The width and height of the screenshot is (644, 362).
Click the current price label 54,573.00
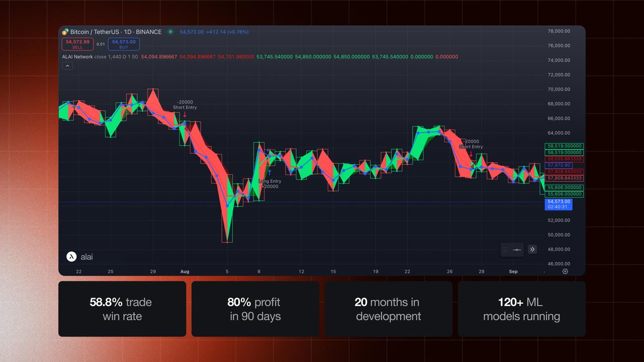558,201
